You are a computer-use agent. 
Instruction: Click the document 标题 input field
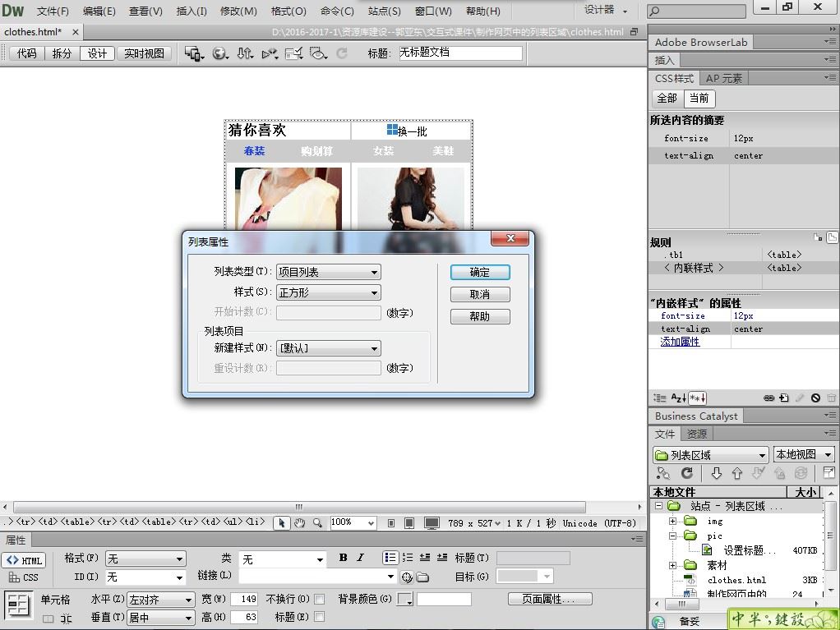(x=461, y=53)
